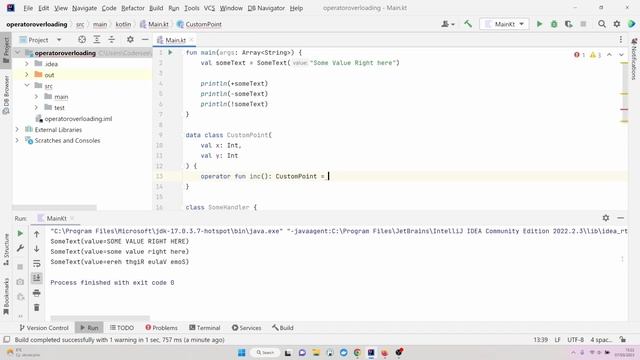
Task: Open the Refactor menu
Action: tap(133, 8)
